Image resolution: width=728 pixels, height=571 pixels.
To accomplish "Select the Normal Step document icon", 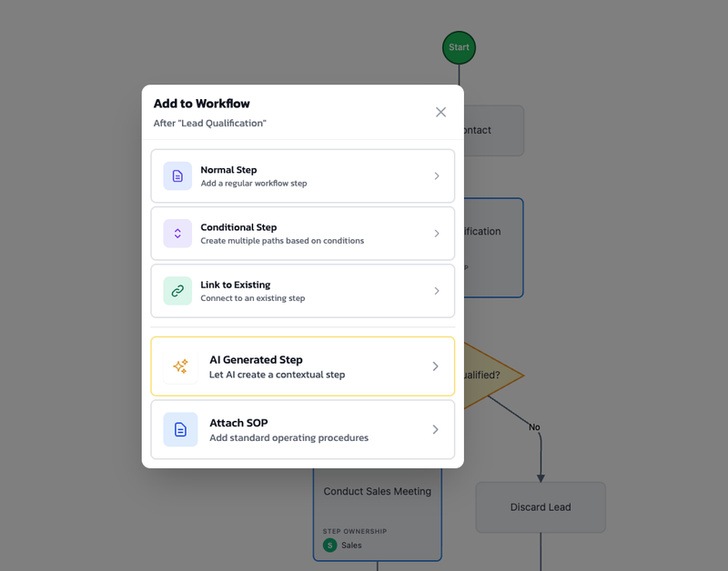I will click(x=178, y=175).
